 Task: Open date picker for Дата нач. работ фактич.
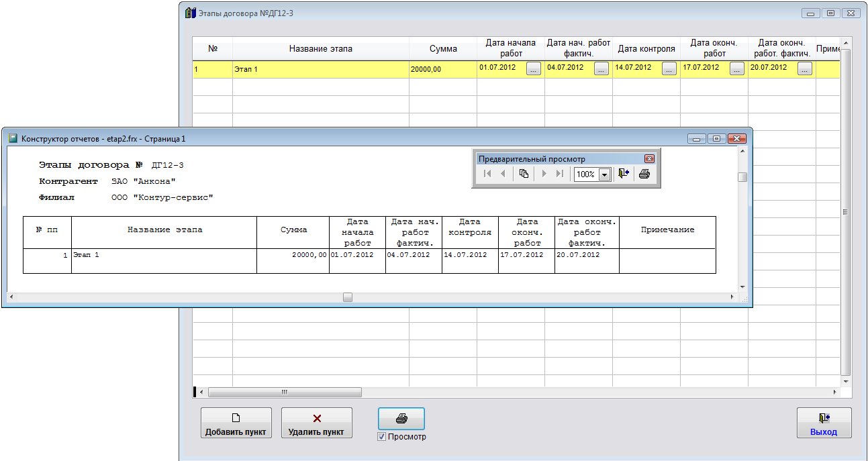601,68
